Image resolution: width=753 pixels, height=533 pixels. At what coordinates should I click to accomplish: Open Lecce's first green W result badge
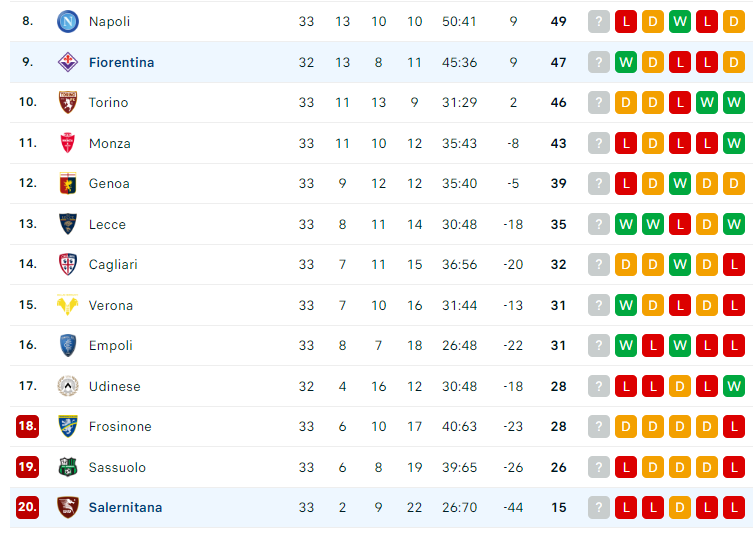[x=626, y=224]
